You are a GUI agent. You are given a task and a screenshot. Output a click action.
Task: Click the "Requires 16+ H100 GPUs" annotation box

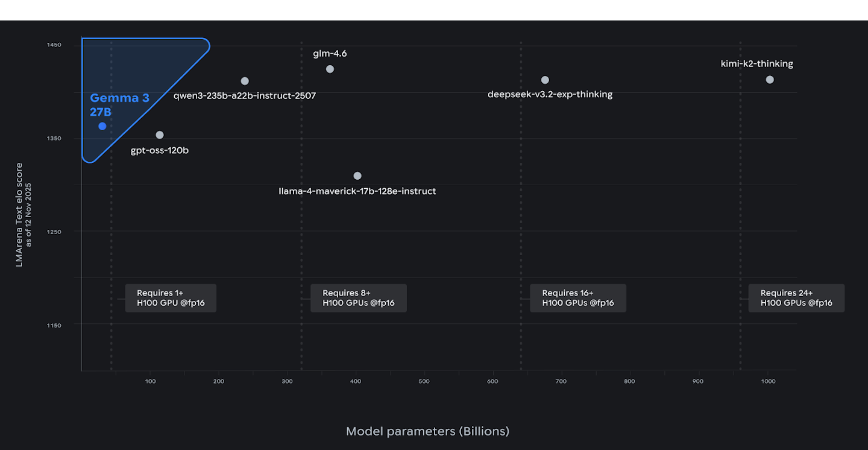(578, 298)
